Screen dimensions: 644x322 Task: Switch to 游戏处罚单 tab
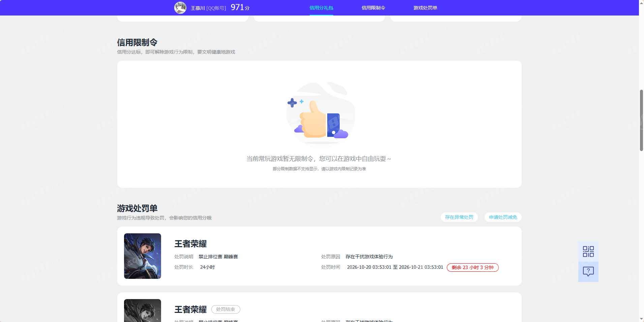[x=425, y=8]
